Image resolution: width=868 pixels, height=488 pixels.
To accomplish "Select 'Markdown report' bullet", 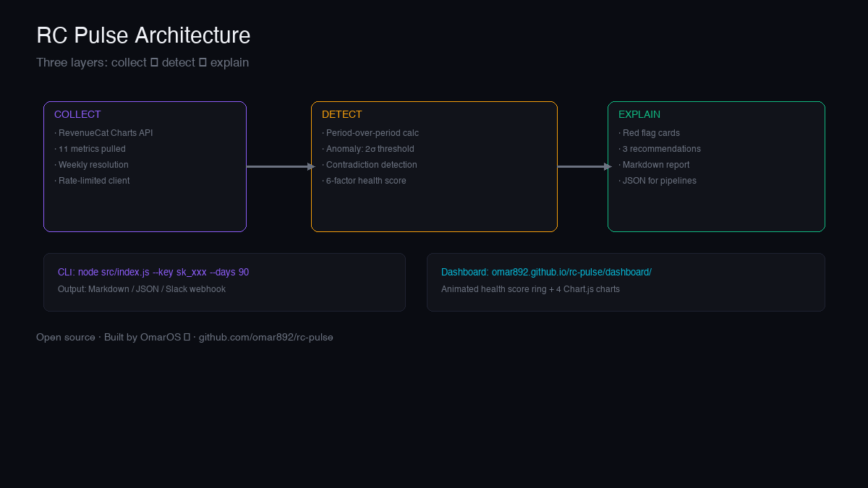I will coord(654,165).
